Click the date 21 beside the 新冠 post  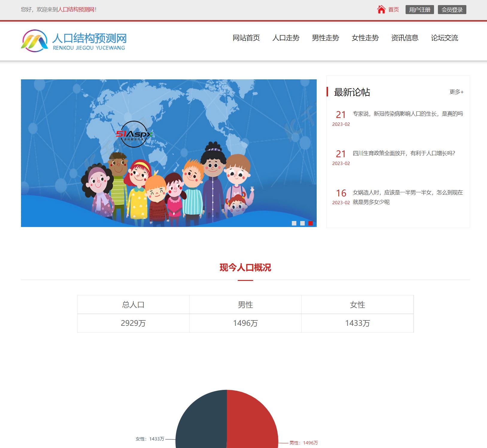coord(341,115)
